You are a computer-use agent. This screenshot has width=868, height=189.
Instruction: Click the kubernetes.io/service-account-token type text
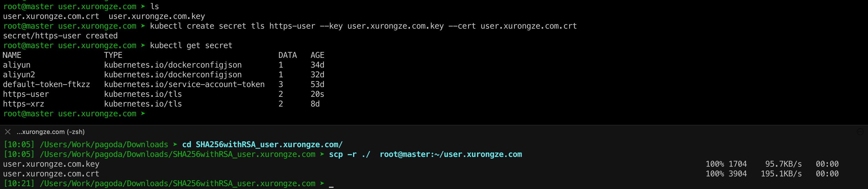tap(184, 84)
